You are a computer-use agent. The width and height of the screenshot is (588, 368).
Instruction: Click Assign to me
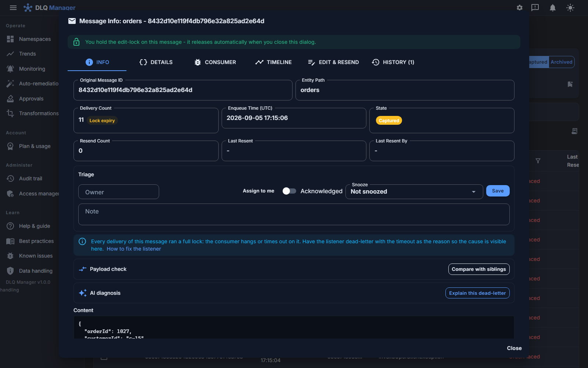tap(258, 191)
